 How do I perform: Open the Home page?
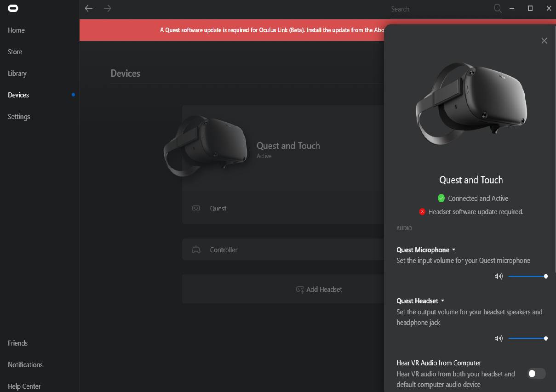(x=16, y=30)
